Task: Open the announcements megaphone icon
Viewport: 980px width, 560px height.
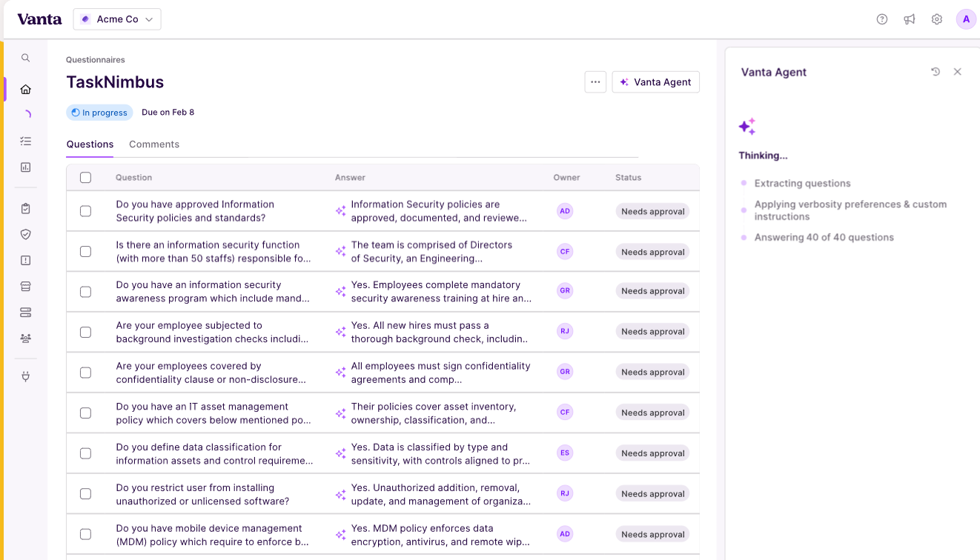Action: 910,19
